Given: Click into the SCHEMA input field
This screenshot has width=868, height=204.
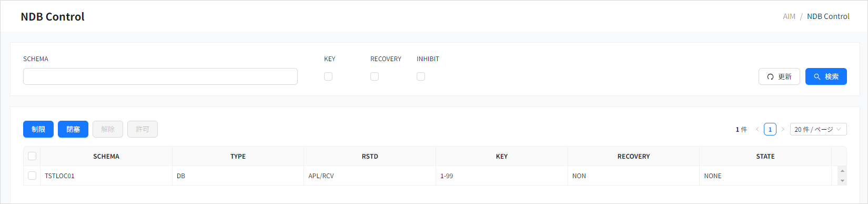Looking at the screenshot, I should click(160, 76).
